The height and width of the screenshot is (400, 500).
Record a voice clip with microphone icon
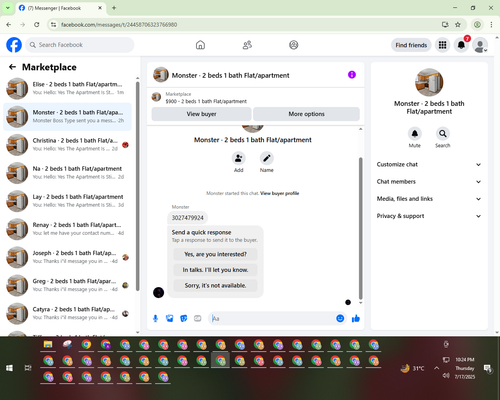point(155,319)
